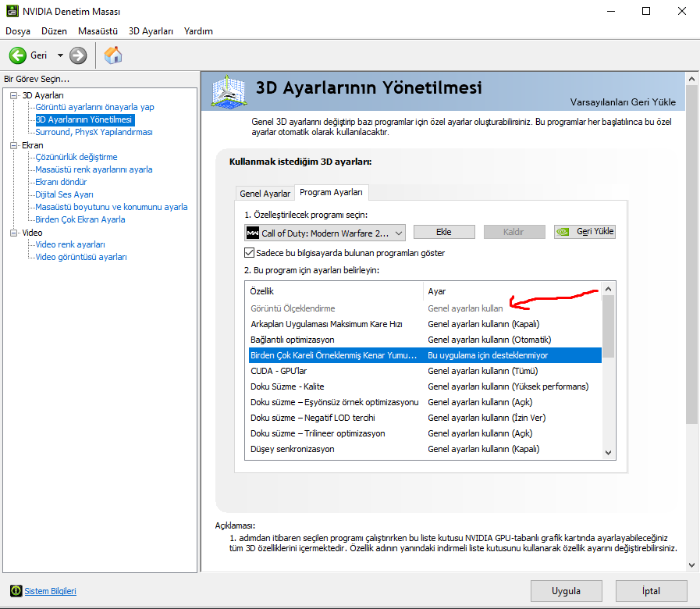The width and height of the screenshot is (700, 609).
Task: Click the İptal button
Action: (651, 591)
